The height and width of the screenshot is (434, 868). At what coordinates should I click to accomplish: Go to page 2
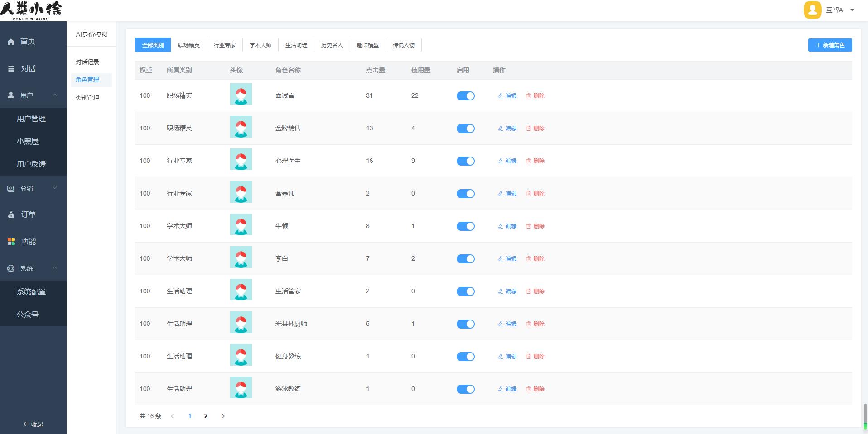(x=206, y=416)
